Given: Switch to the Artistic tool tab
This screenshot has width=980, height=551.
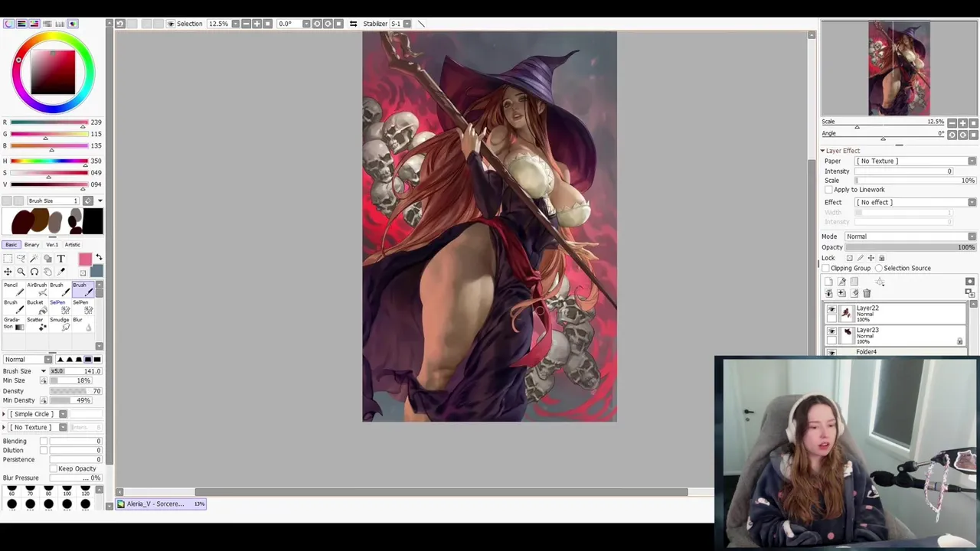Looking at the screenshot, I should pos(73,245).
